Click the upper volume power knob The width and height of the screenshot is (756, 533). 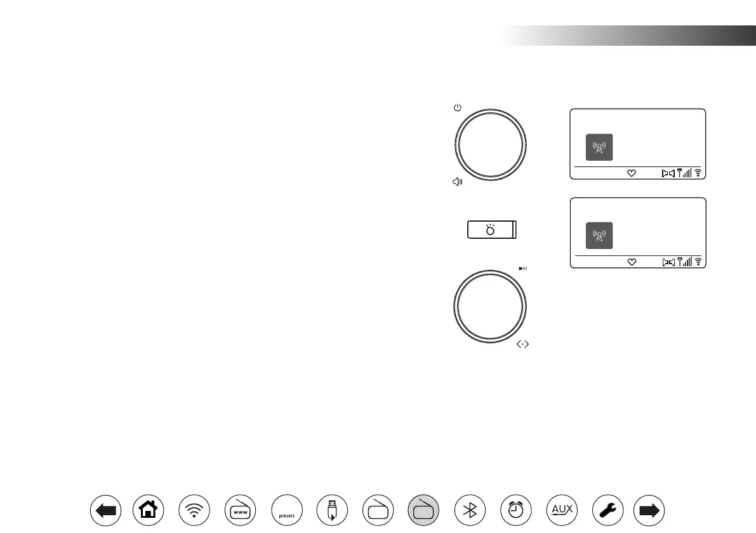coord(491,145)
